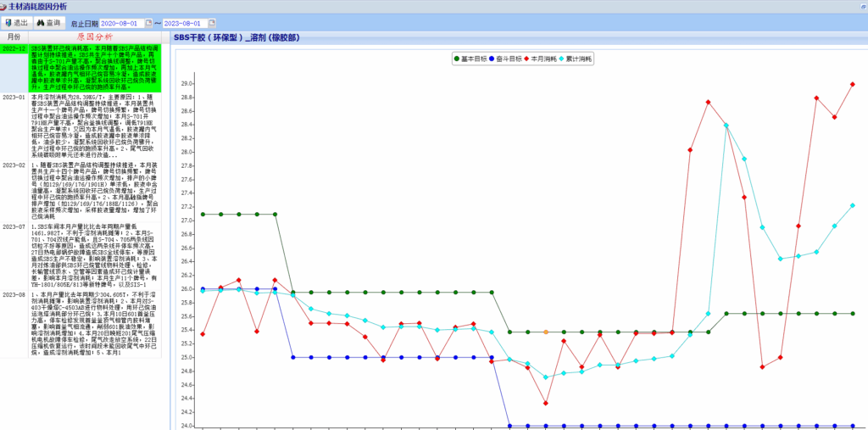Screen dimensions: 868x430
Task: Click the 原因分析 column header
Action: (x=93, y=37)
